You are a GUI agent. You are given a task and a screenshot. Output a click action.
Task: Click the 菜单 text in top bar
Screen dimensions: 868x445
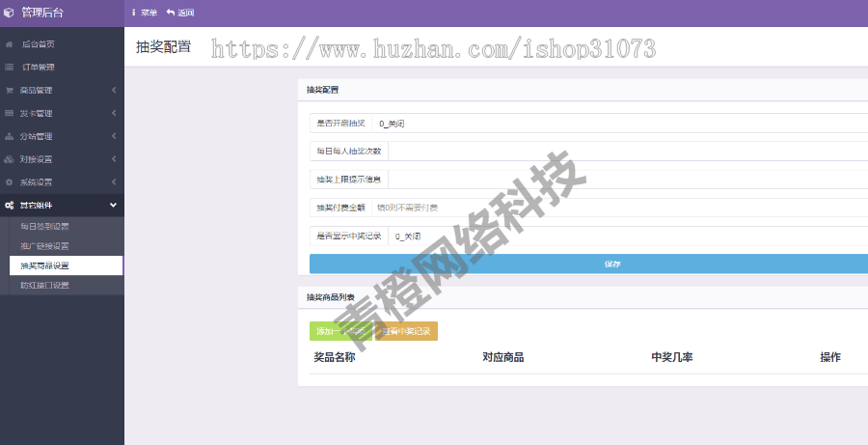tap(149, 13)
